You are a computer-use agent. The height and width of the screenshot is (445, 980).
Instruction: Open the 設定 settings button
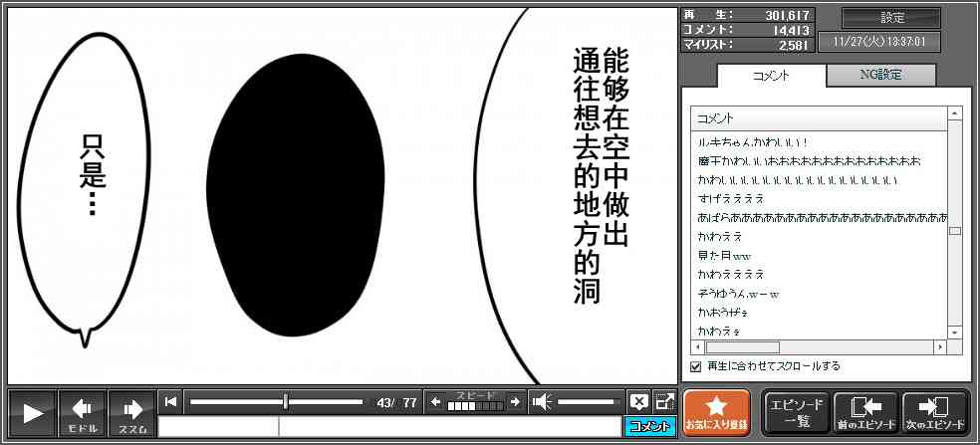[891, 18]
